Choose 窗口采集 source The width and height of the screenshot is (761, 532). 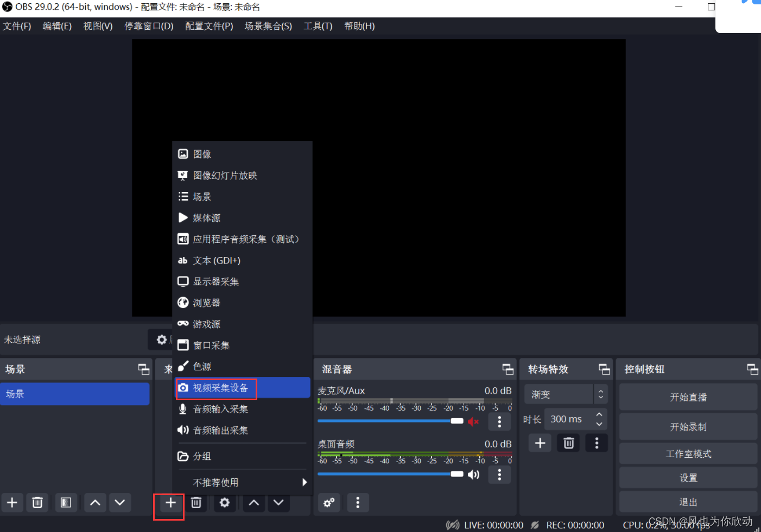point(243,345)
